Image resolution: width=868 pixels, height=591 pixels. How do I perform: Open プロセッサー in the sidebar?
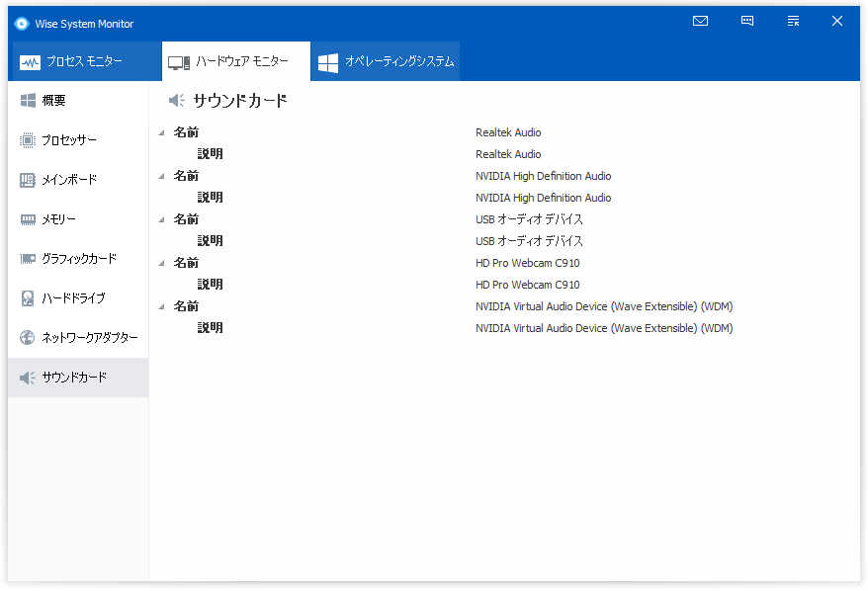click(78, 140)
